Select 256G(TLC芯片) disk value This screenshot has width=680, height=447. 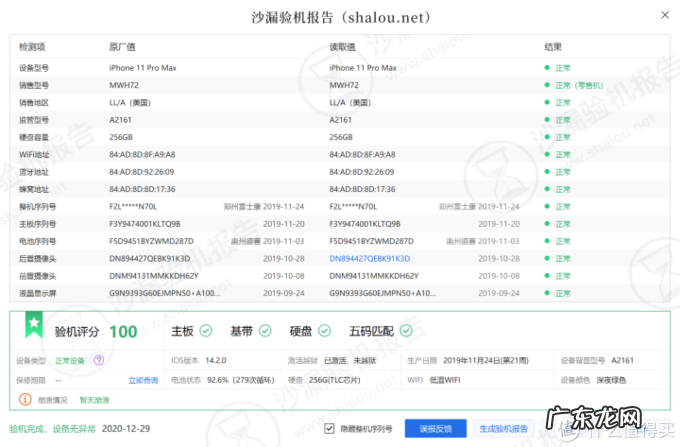click(334, 380)
